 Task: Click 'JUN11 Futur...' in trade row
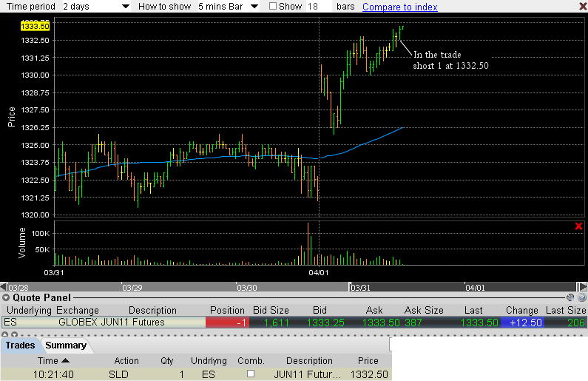[x=308, y=374]
